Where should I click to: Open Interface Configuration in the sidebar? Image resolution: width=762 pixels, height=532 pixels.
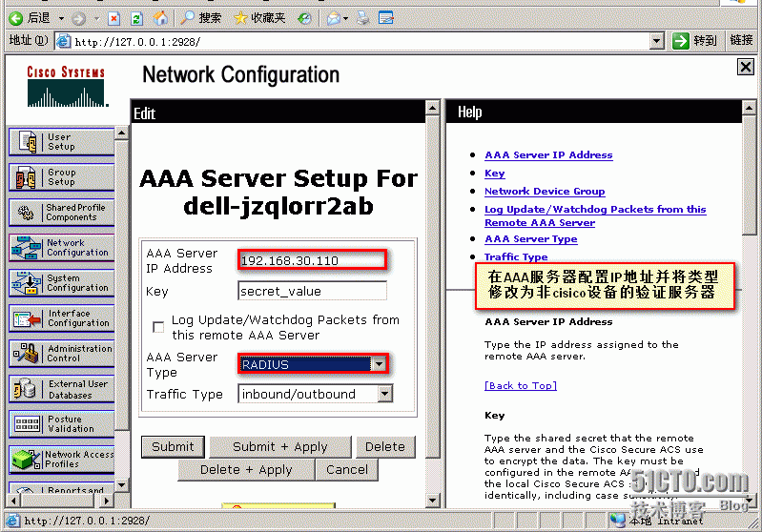point(62,318)
